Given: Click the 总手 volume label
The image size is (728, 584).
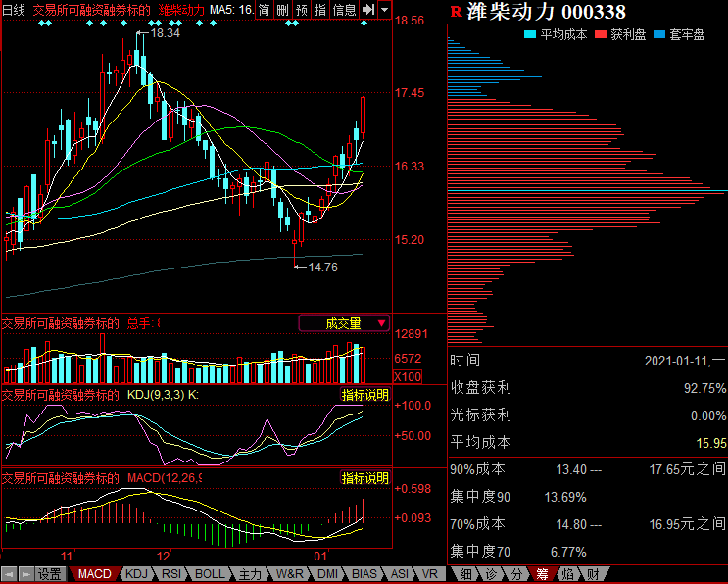Looking at the screenshot, I should [143, 323].
